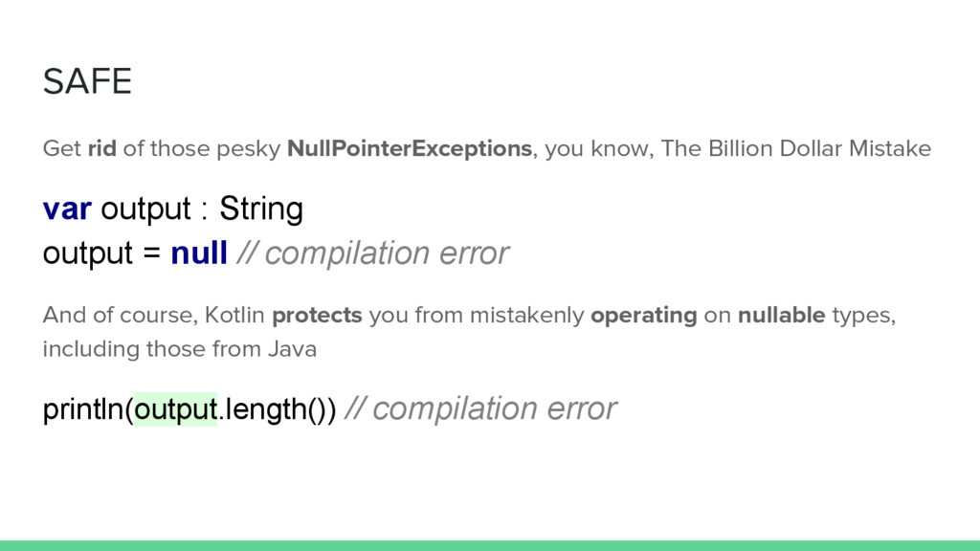Click the word Kotlin in paragraph
This screenshot has width=980, height=551.
tap(235, 315)
